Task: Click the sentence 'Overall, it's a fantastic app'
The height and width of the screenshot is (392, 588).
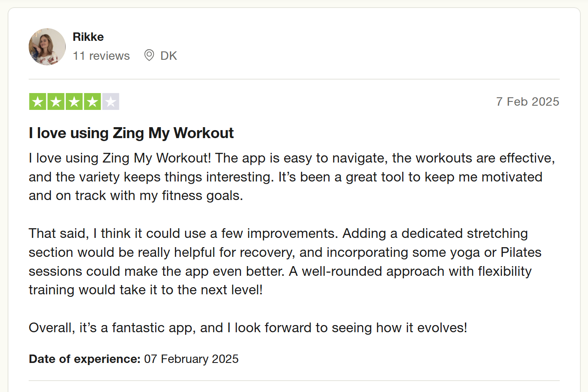Action: [248, 328]
